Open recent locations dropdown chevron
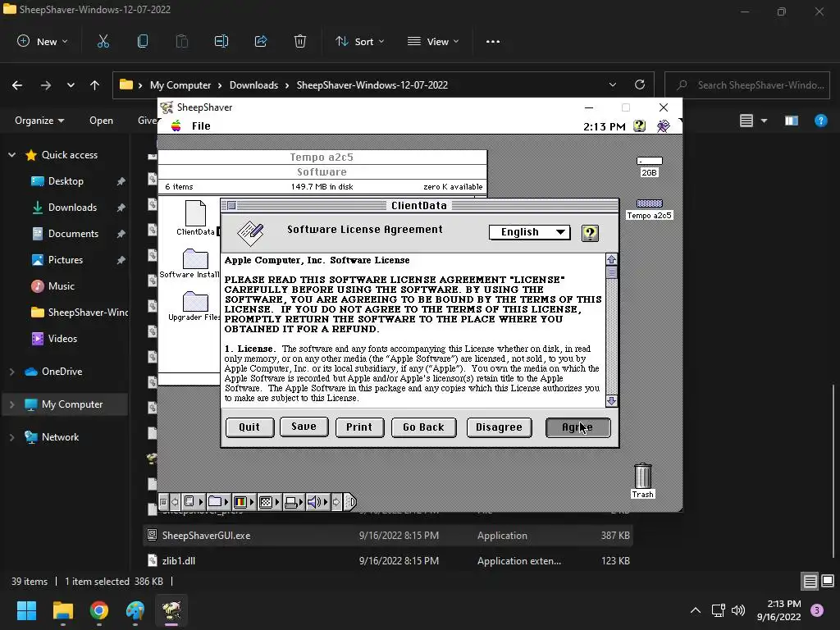 pyautogui.click(x=71, y=85)
